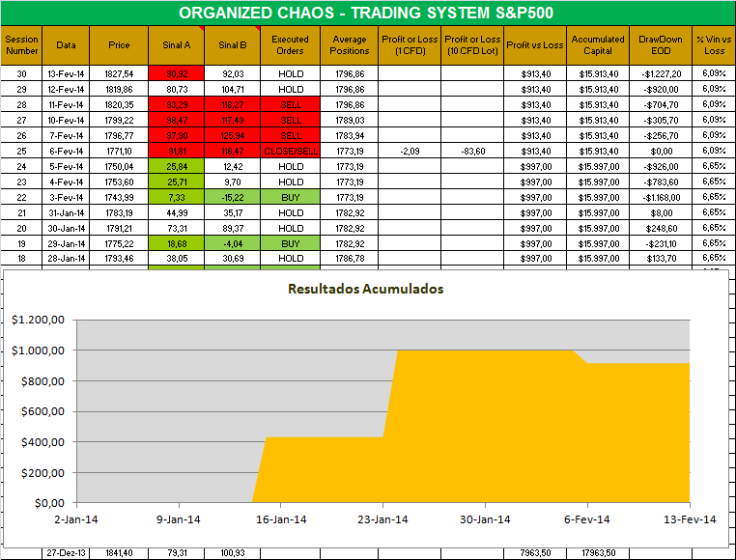Click the ORGANIZED CHAOS title banner
The width and height of the screenshot is (736, 560).
pyautogui.click(x=368, y=13)
